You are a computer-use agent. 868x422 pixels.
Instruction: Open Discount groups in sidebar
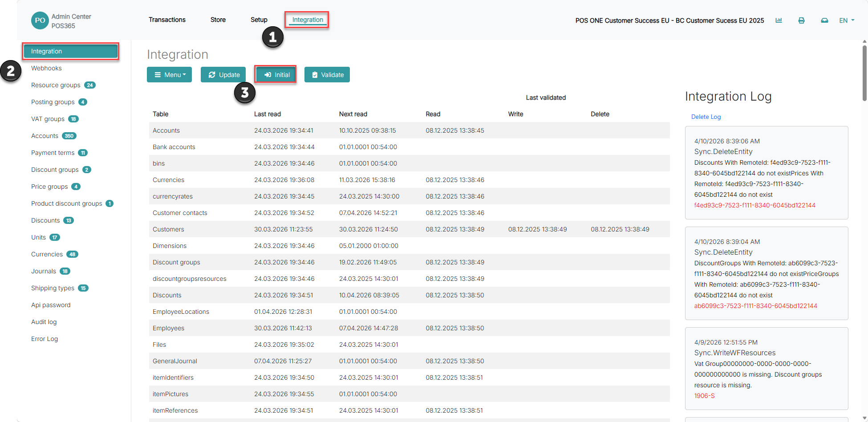tap(55, 170)
